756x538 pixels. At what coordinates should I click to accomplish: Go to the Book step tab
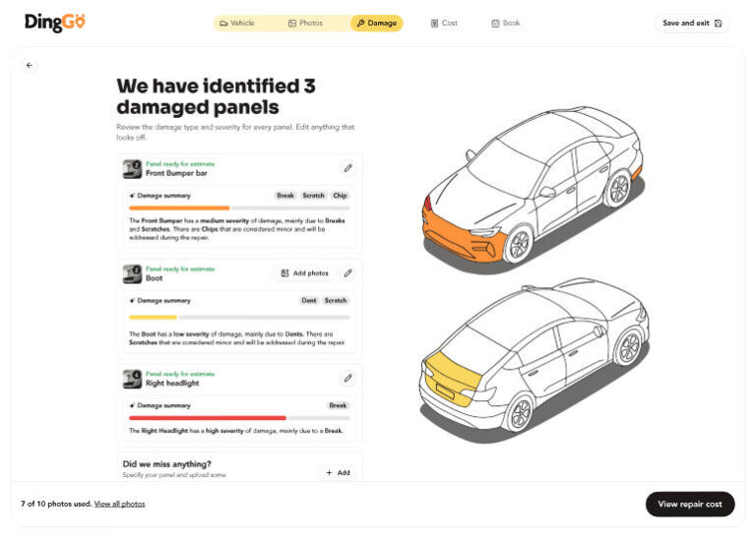pos(505,23)
